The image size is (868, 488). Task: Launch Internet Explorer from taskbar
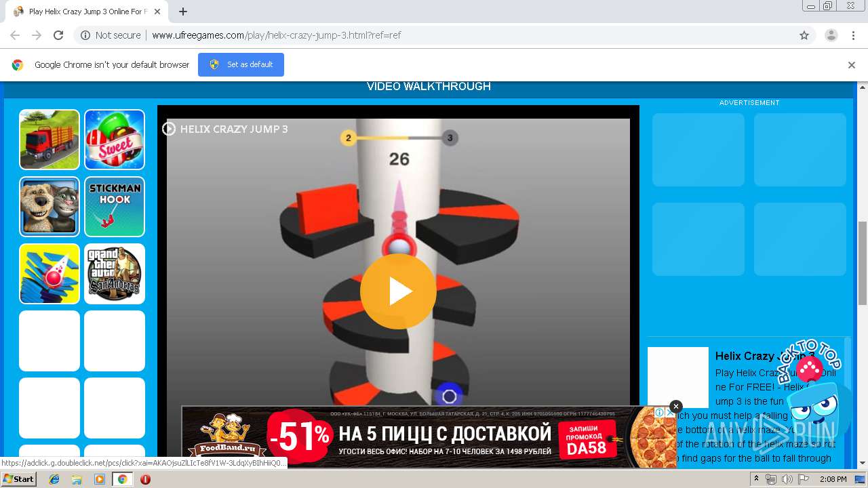coord(54,479)
